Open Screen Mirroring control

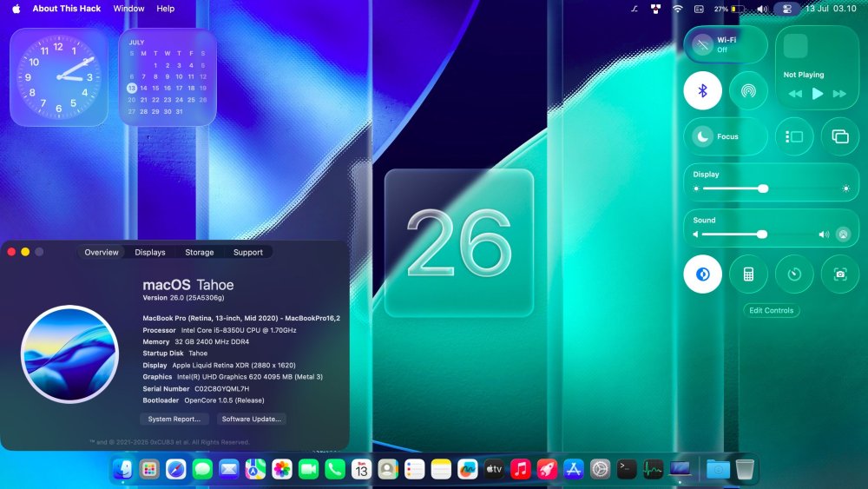point(839,136)
